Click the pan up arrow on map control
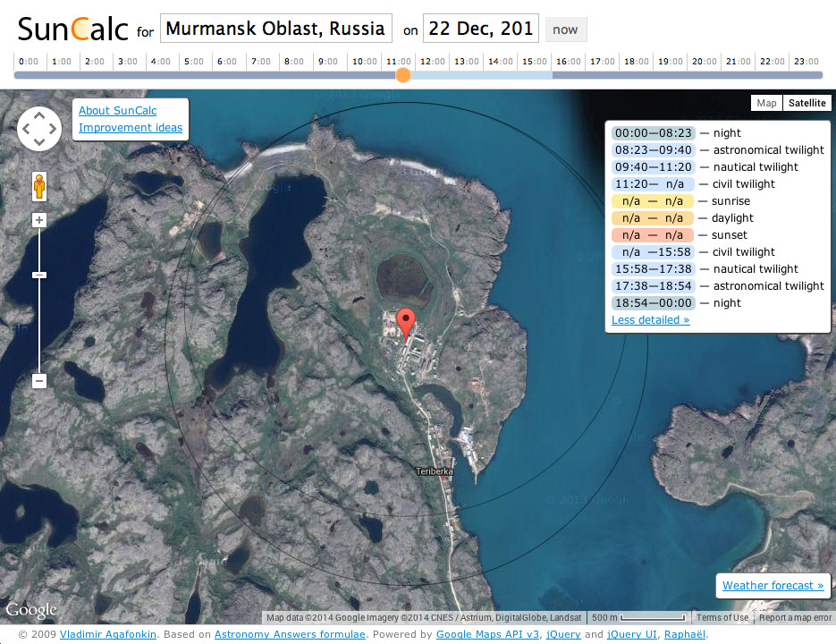Viewport: 836px width, 644px height. coord(39,115)
